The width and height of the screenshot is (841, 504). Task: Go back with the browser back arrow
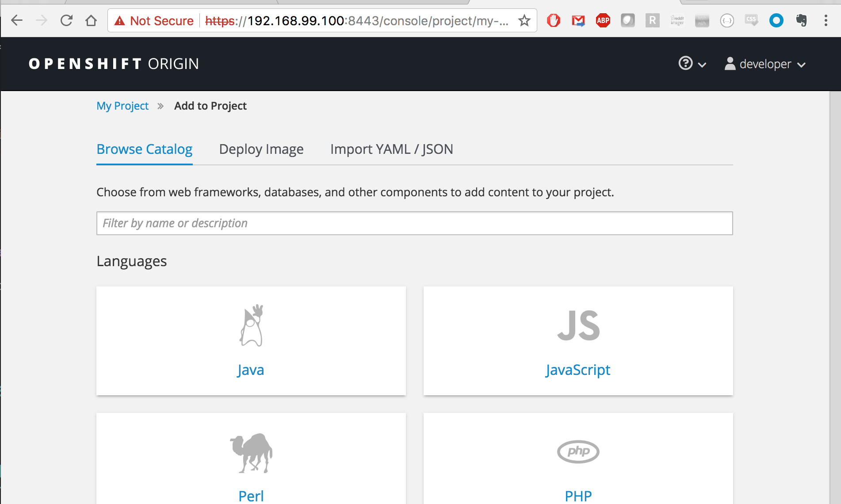[17, 20]
